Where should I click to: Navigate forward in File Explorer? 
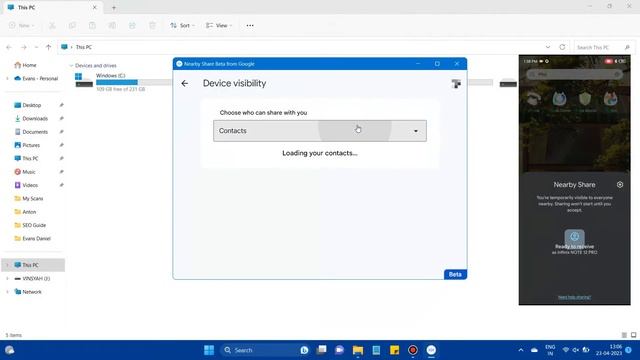tap(24, 47)
